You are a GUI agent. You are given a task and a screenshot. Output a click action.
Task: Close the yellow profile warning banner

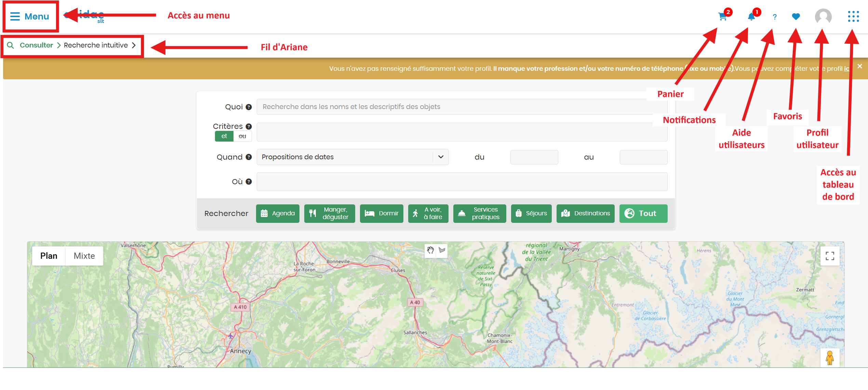(x=860, y=66)
